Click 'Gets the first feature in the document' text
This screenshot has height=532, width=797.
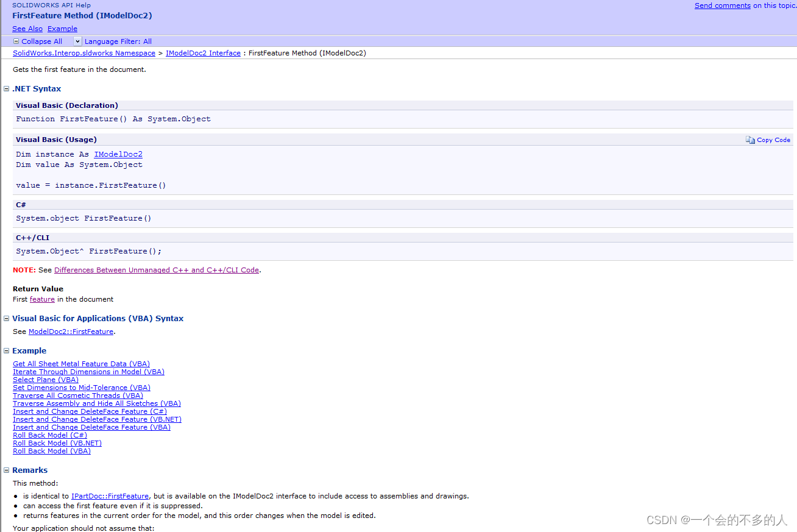click(x=79, y=69)
